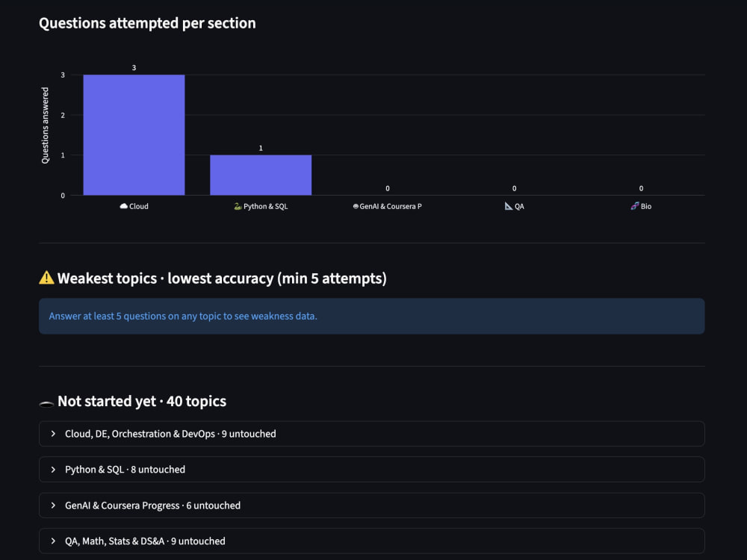Click the value label 3 above Cloud bar
The width and height of the screenshot is (747, 560).
point(134,68)
